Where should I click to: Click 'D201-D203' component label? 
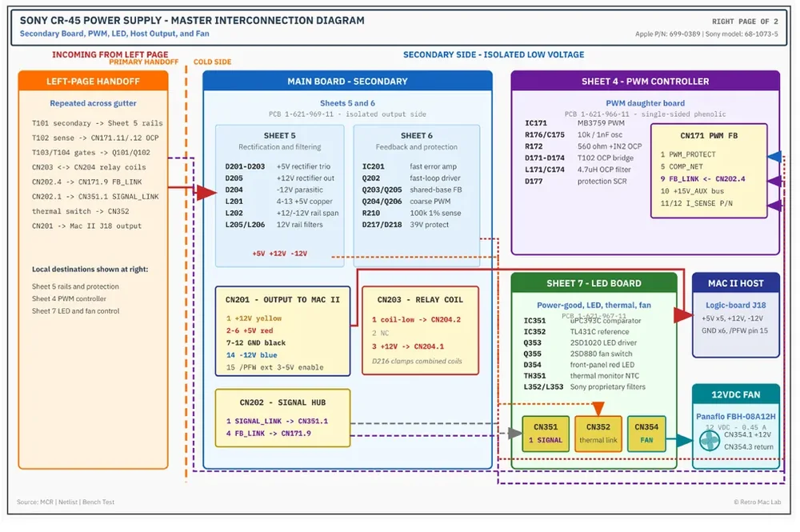(x=245, y=166)
